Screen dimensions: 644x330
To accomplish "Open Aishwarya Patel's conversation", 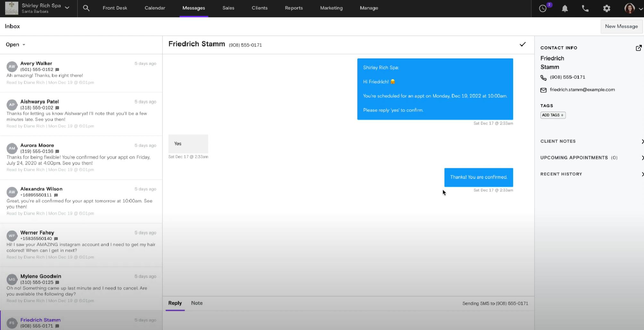I will (x=81, y=114).
